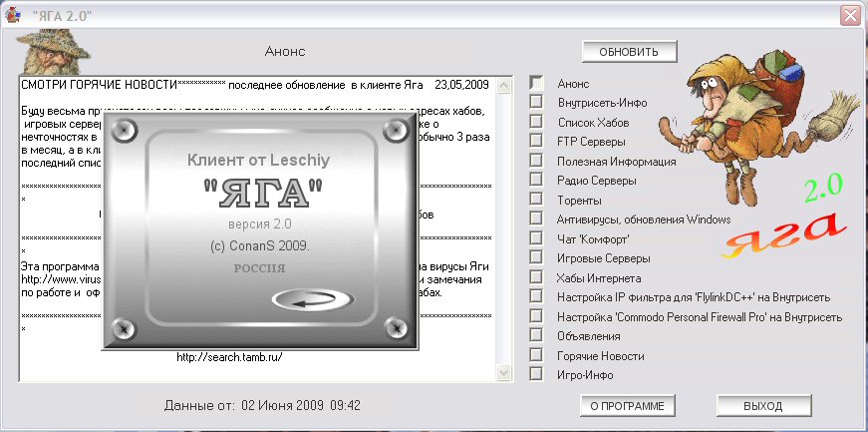
Task: Click the 'Клиент от Leschiy' plate text
Action: pyautogui.click(x=258, y=161)
